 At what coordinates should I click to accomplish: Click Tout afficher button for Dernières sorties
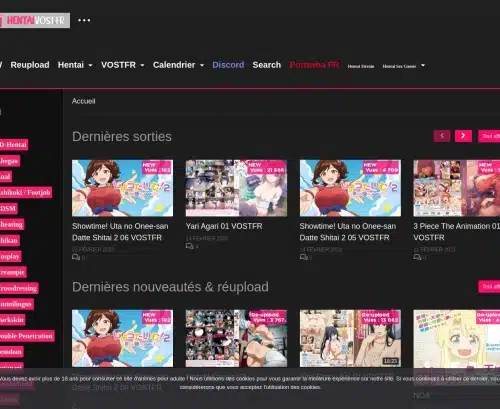(x=489, y=136)
